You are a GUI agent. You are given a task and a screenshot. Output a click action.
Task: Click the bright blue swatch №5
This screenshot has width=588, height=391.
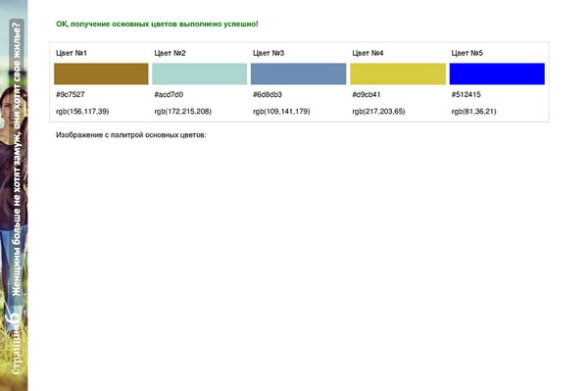(x=497, y=73)
